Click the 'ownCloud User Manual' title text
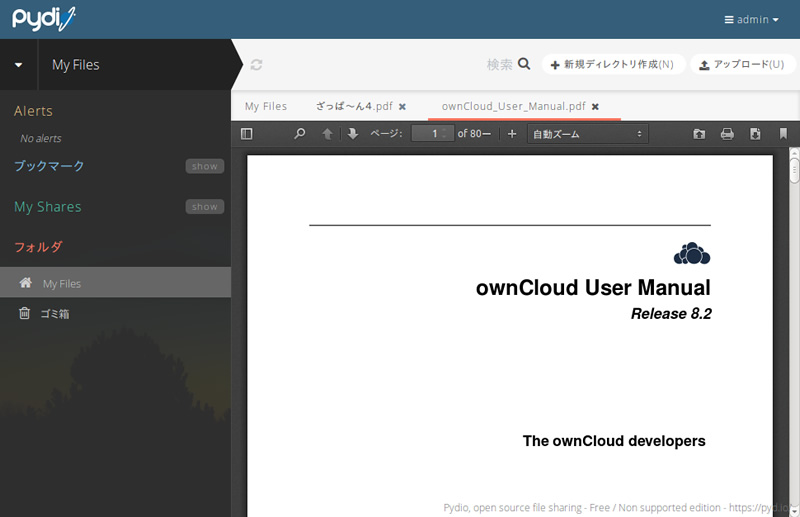 pyautogui.click(x=593, y=288)
